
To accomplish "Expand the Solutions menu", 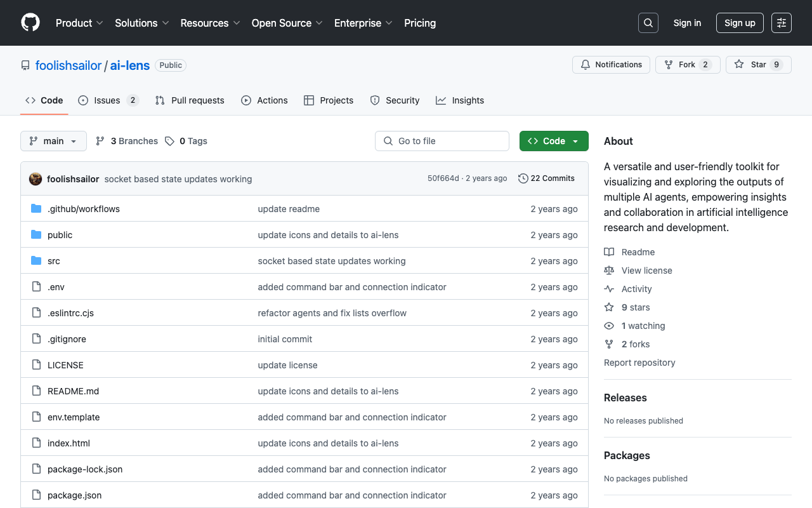I will point(142,23).
